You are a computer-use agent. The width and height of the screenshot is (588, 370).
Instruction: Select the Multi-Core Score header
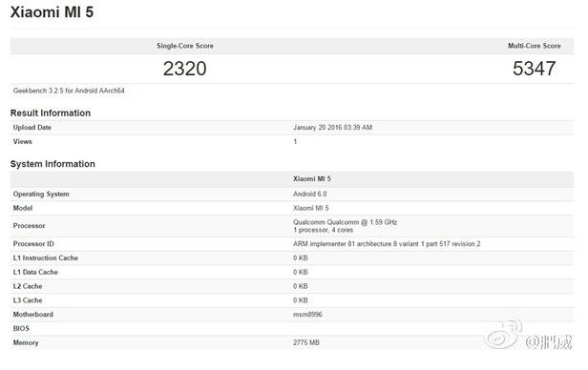(x=535, y=46)
